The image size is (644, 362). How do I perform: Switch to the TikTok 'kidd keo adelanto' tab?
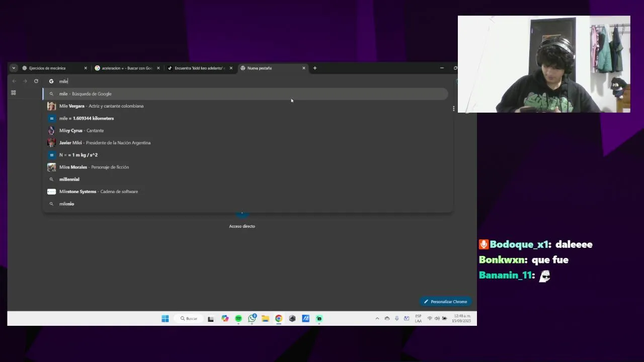pos(200,68)
